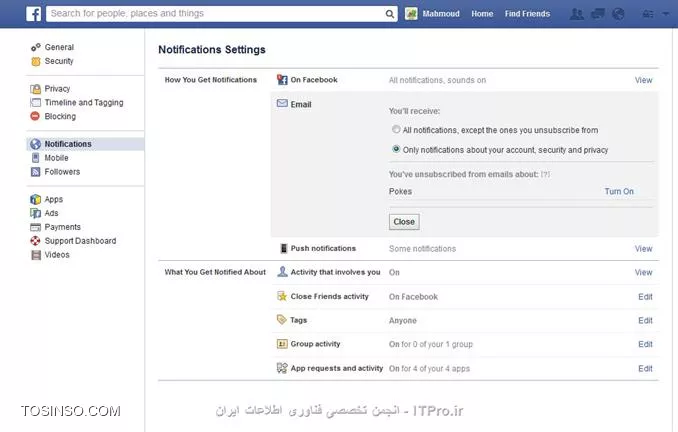Click the Support Dashboard lifebuoy icon
678x432 pixels.
click(x=35, y=241)
